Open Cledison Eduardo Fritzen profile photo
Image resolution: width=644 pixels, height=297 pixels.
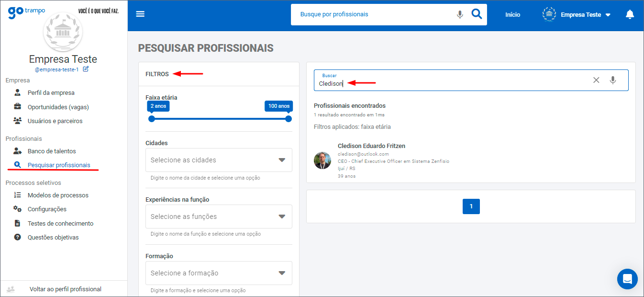(322, 160)
